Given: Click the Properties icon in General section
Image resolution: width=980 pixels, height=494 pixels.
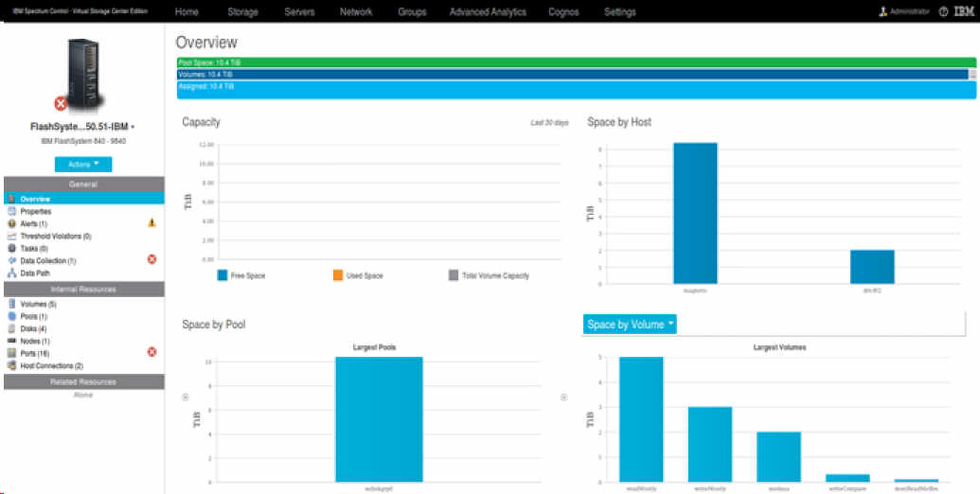Looking at the screenshot, I should pyautogui.click(x=11, y=211).
